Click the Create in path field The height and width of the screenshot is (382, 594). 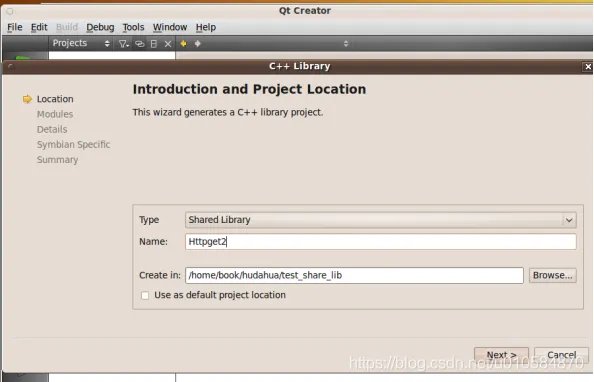pyautogui.click(x=354, y=276)
